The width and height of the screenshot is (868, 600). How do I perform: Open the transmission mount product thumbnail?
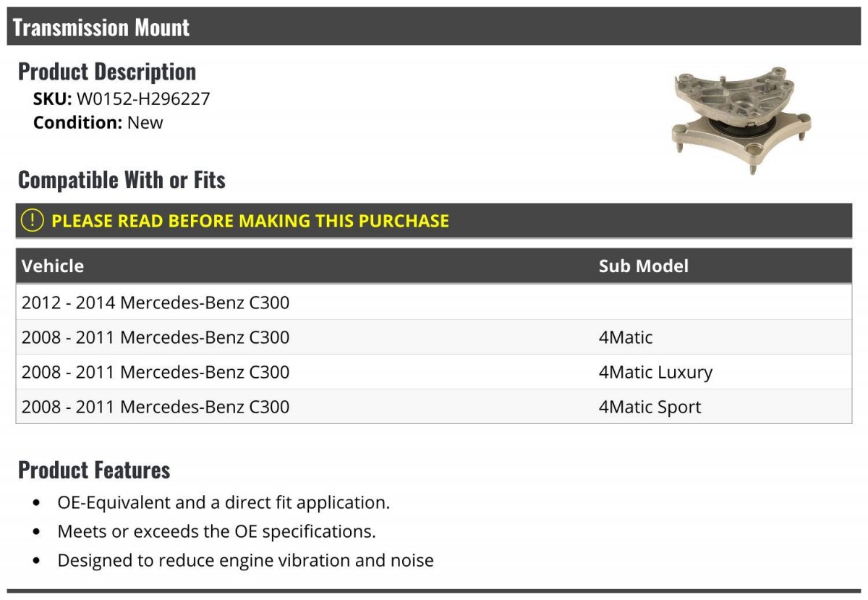pos(741,118)
